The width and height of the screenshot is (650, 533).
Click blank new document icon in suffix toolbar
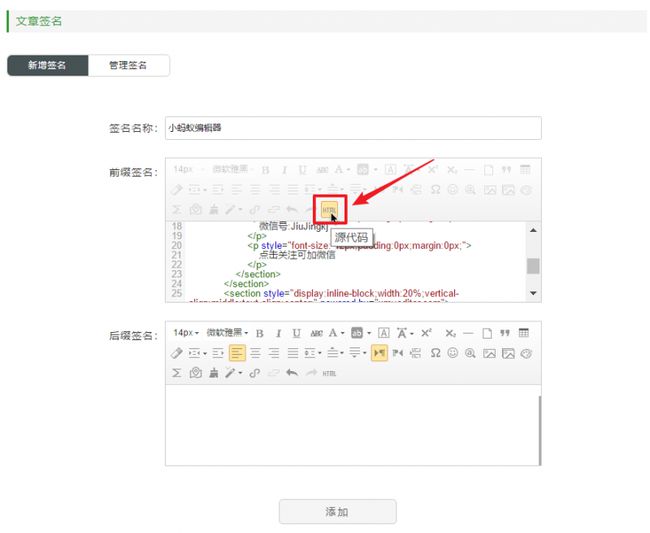487,333
